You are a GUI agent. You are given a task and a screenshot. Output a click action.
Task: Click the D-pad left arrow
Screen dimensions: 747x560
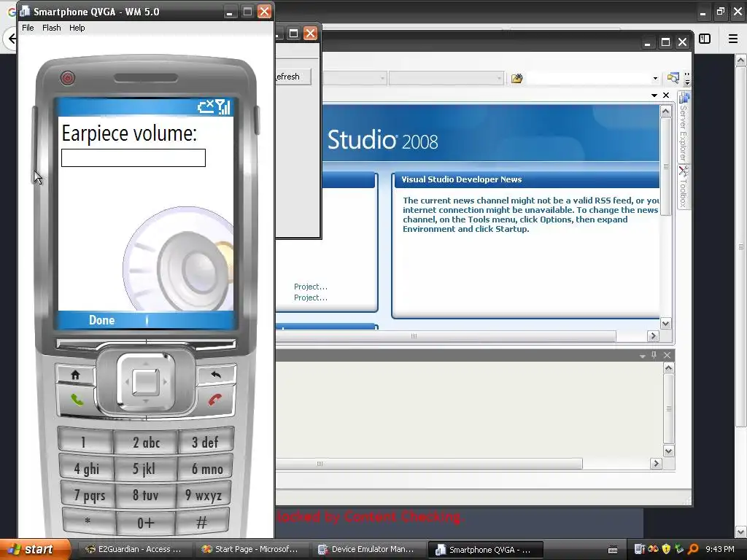pos(127,382)
